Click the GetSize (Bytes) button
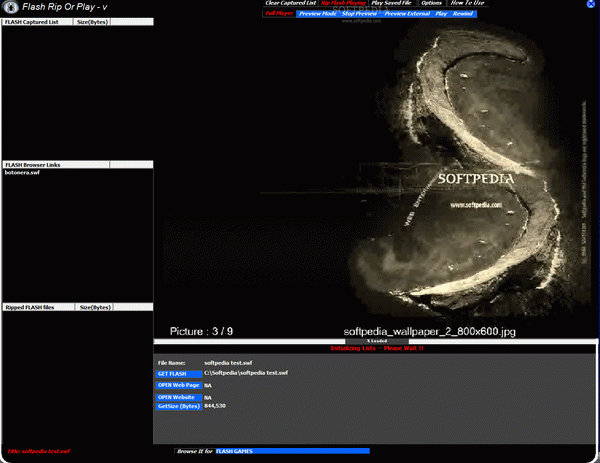The width and height of the screenshot is (600, 463). (x=179, y=406)
